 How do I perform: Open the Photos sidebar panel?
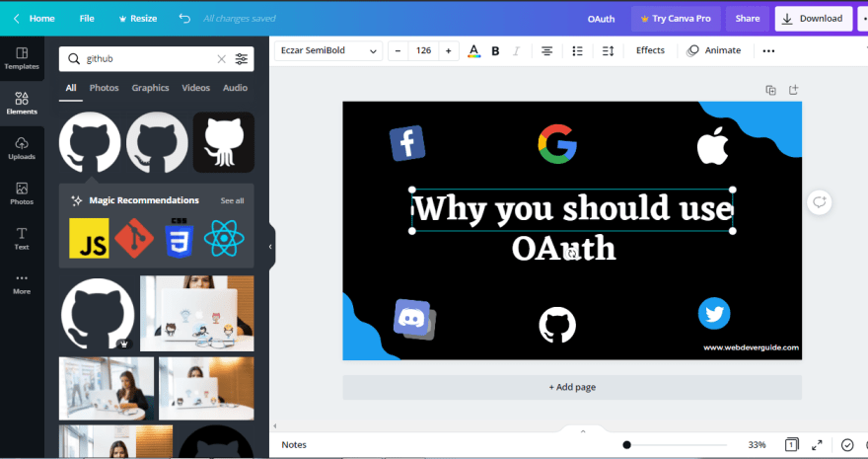[x=22, y=193]
